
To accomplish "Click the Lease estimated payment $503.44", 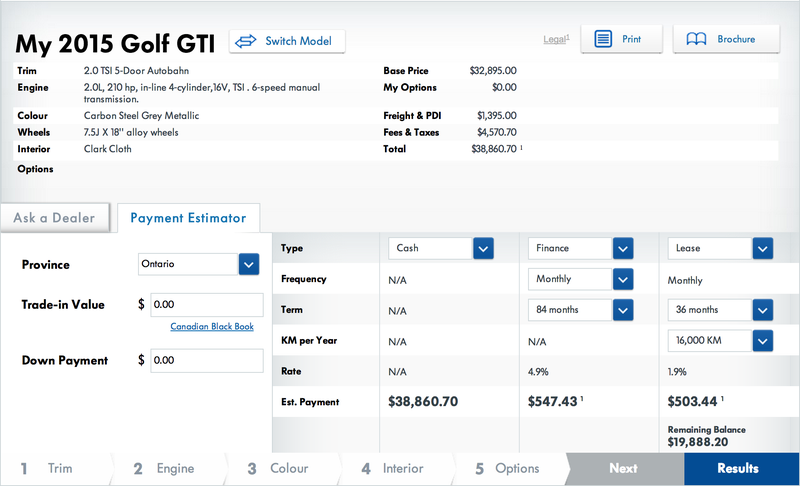I will 692,402.
